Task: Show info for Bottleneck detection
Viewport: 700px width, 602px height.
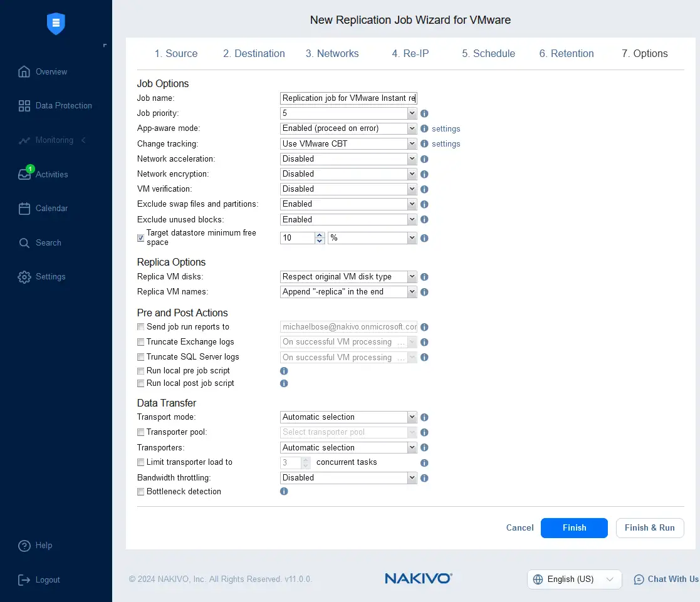Action: 284,491
